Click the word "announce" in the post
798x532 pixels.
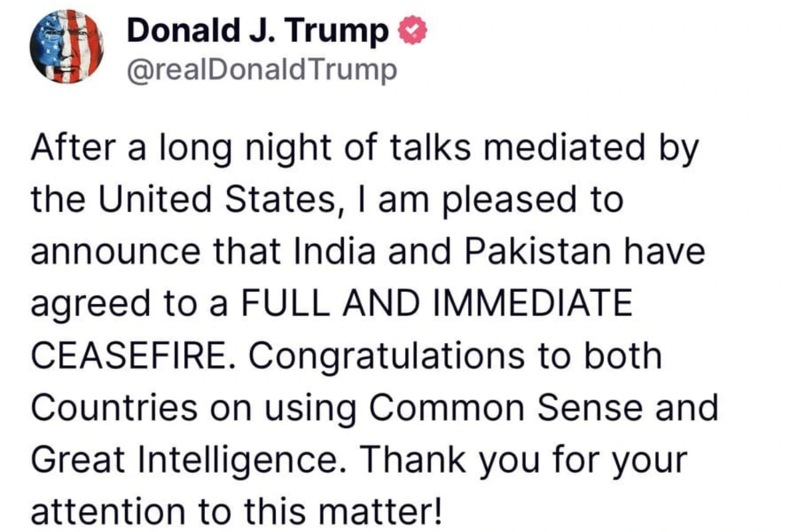coord(116,253)
